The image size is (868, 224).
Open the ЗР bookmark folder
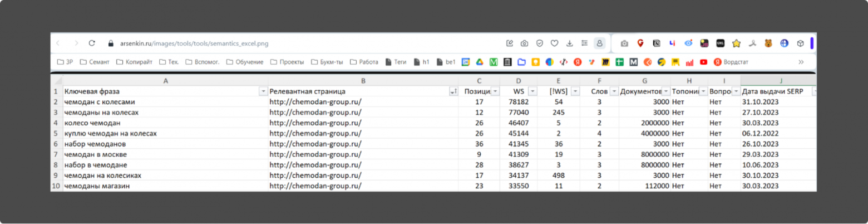click(65, 62)
